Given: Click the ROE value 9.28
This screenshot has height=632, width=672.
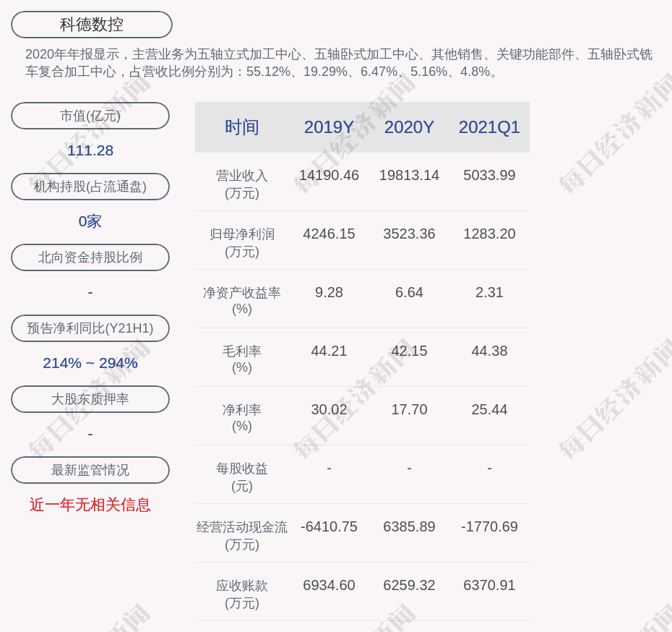Looking at the screenshot, I should pyautogui.click(x=329, y=292).
